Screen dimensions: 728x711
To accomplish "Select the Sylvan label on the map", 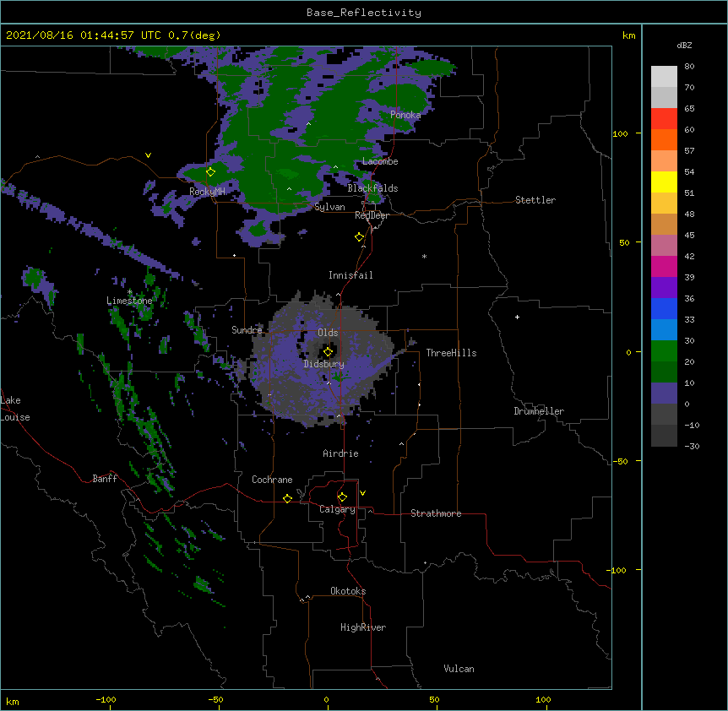I will coord(329,207).
